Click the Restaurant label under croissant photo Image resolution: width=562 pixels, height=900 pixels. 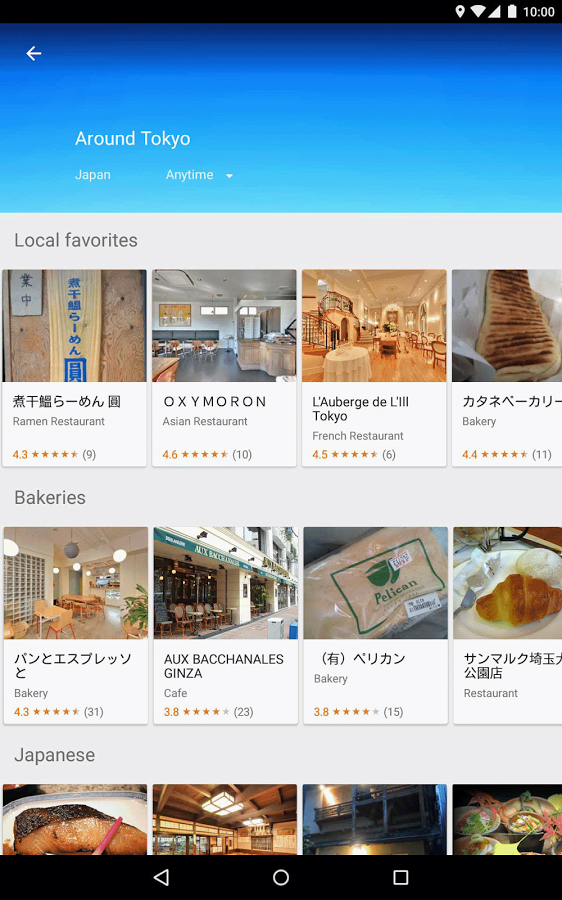point(491,693)
